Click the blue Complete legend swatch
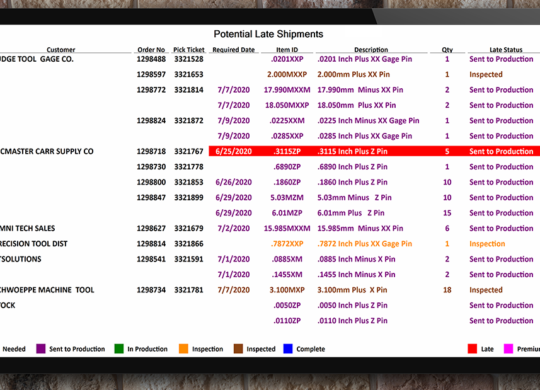The height and width of the screenshot is (390, 540). coord(288,349)
